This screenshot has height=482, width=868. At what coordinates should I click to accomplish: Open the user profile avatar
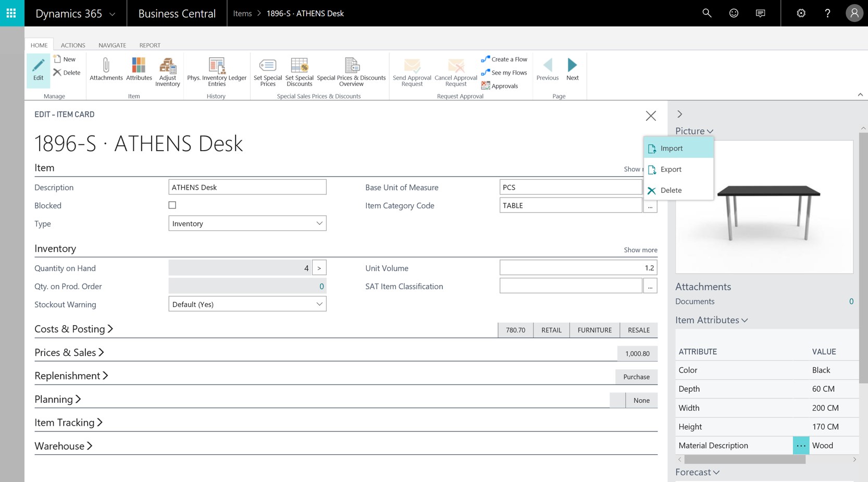(854, 13)
